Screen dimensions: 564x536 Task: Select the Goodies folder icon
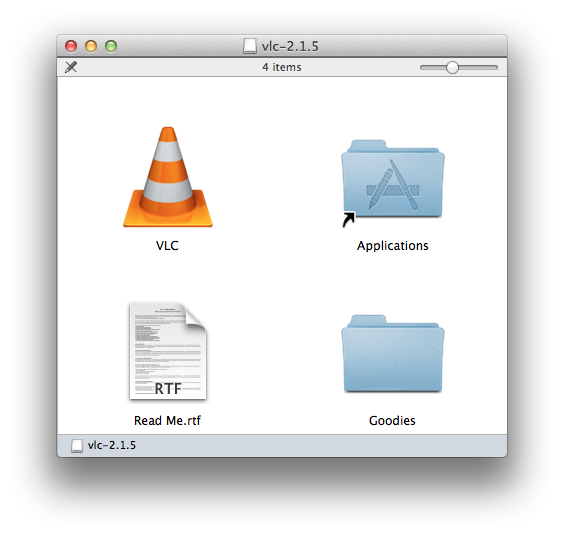point(392,354)
